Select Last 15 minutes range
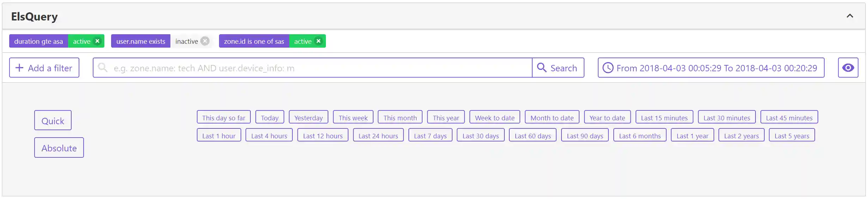 point(664,117)
